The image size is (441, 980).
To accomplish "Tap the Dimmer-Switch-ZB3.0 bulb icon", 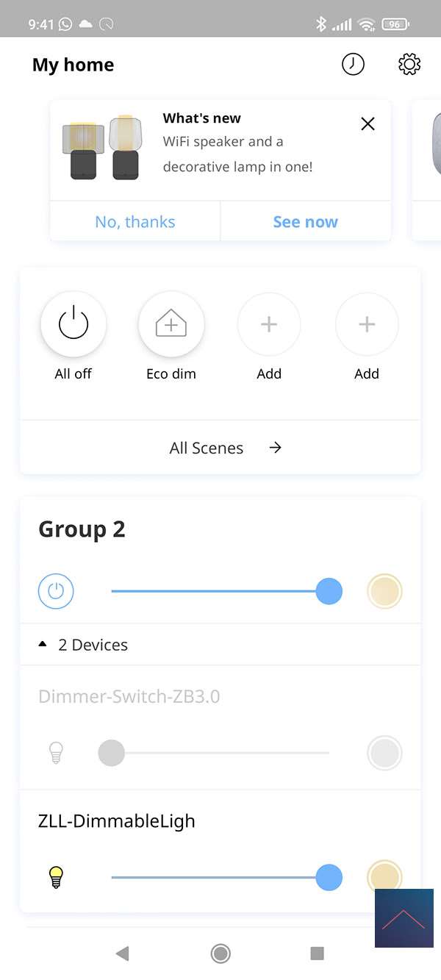I will click(56, 753).
